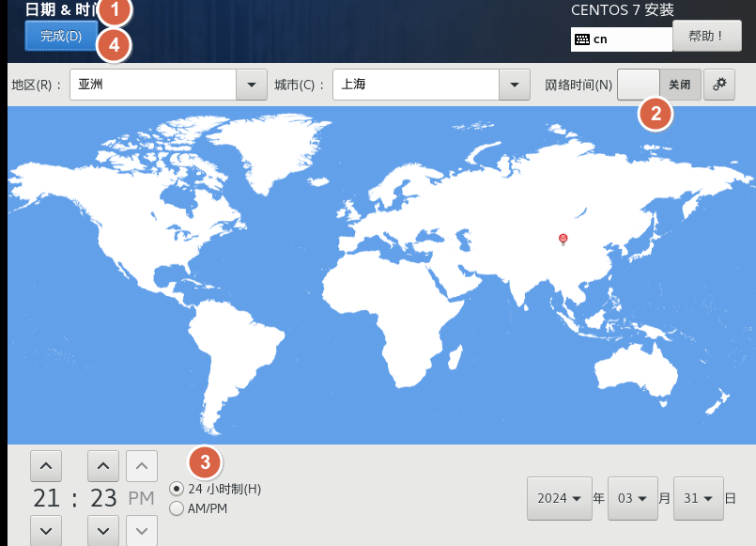Select the 24 小时制 radio button

tap(177, 489)
